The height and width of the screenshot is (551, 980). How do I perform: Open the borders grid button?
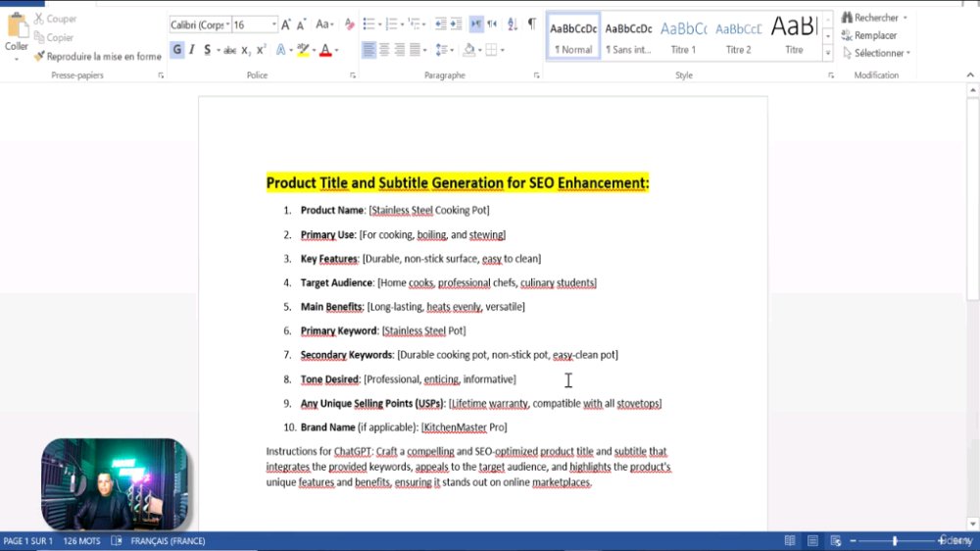[491, 50]
